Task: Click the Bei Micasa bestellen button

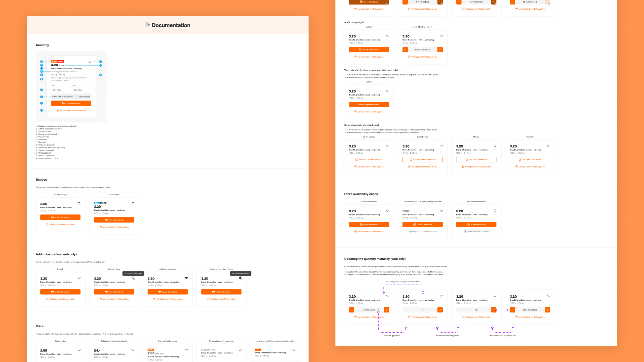Action: (x=476, y=160)
